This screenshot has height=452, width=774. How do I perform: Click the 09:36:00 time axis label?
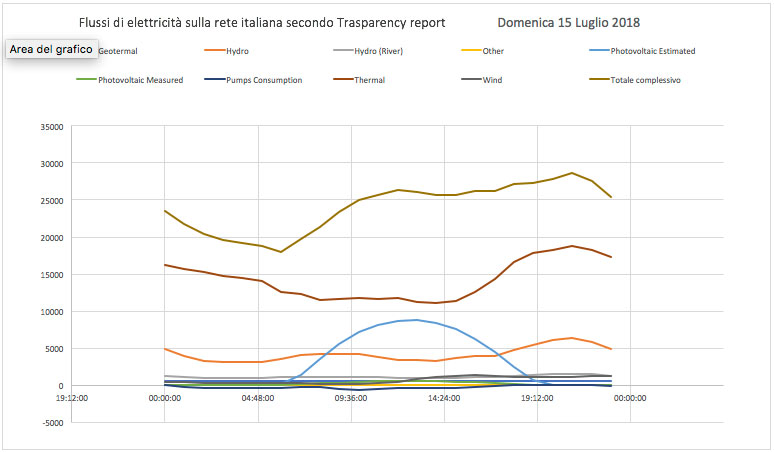pyautogui.click(x=351, y=397)
